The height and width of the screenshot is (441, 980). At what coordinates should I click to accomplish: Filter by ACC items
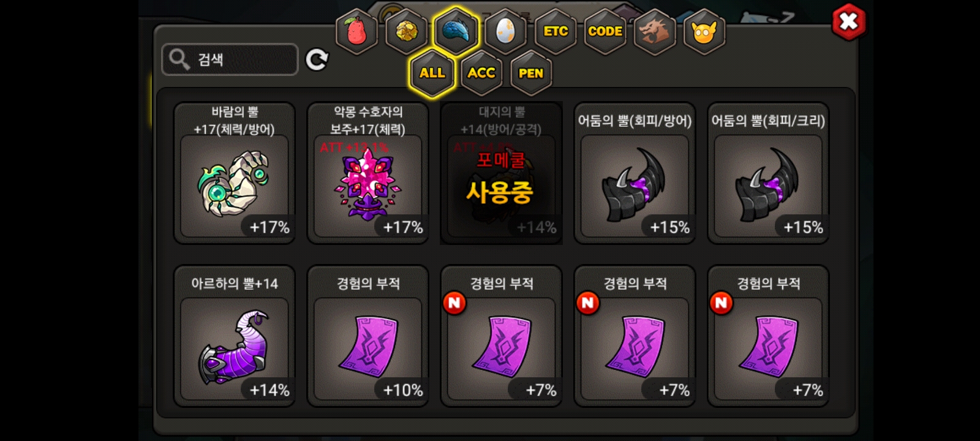point(481,73)
